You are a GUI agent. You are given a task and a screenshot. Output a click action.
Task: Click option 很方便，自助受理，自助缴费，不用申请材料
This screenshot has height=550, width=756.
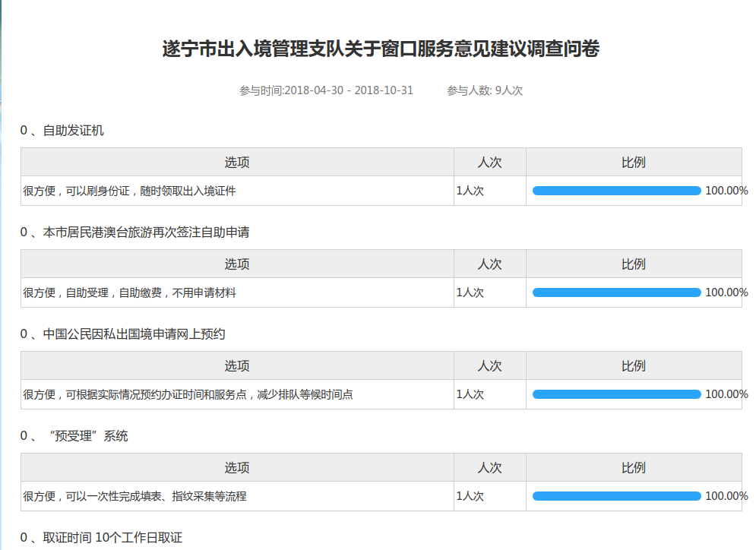pyautogui.click(x=130, y=292)
